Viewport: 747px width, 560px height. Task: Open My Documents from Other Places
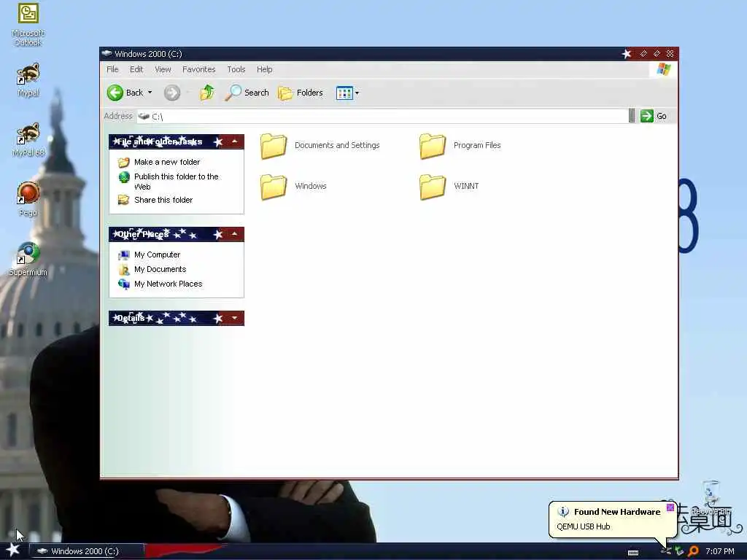point(160,269)
